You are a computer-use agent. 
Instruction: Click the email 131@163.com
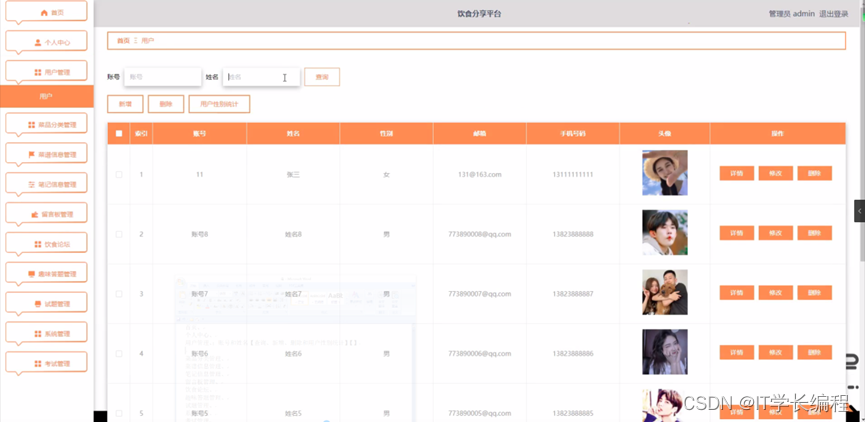click(x=479, y=174)
